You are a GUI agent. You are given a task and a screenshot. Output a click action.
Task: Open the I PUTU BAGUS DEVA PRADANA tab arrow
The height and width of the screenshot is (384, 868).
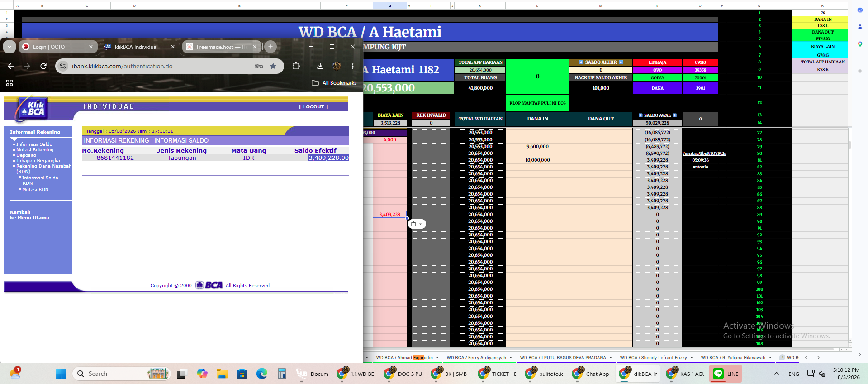click(x=611, y=358)
